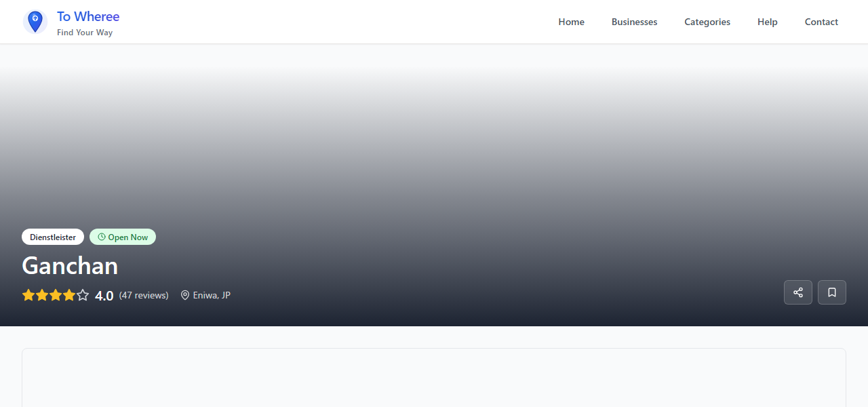Click the clock icon in Open Now badge
Screen dimensions: 868x407
pyautogui.click(x=102, y=237)
